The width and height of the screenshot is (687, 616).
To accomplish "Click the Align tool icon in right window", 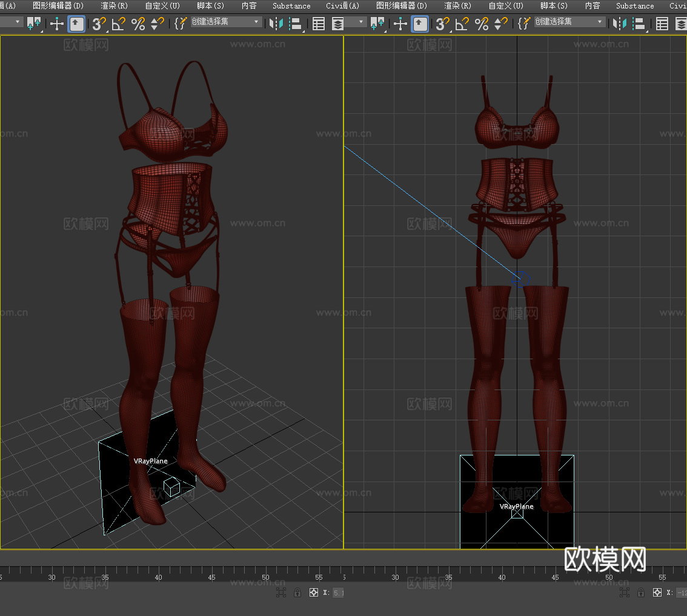I will [x=640, y=24].
